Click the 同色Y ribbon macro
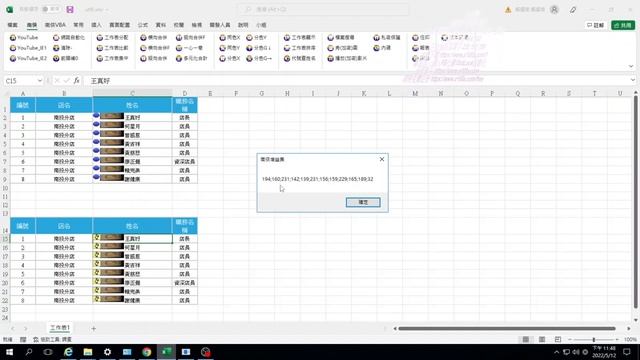The height and width of the screenshot is (360, 640). pyautogui.click(x=229, y=48)
